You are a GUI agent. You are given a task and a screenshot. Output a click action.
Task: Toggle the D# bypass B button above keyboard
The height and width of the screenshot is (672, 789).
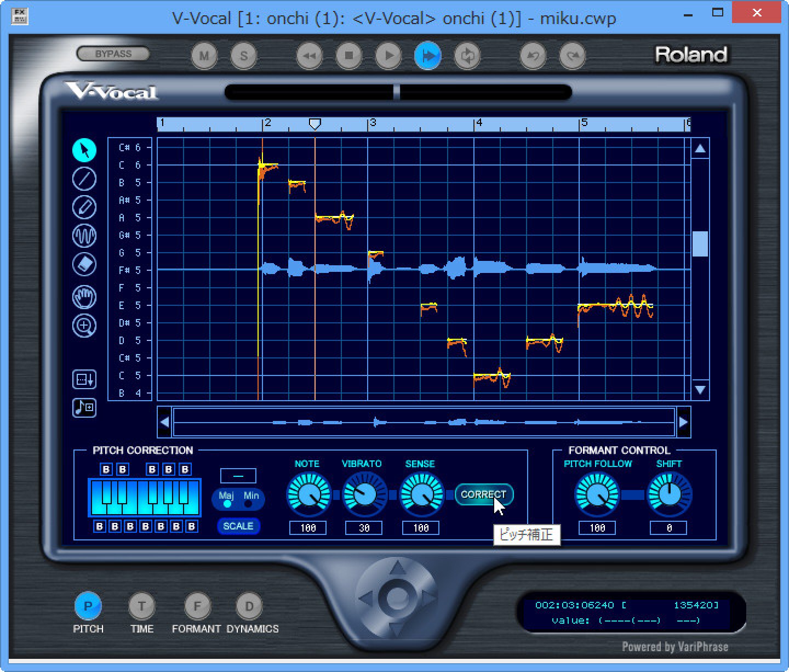pyautogui.click(x=123, y=470)
